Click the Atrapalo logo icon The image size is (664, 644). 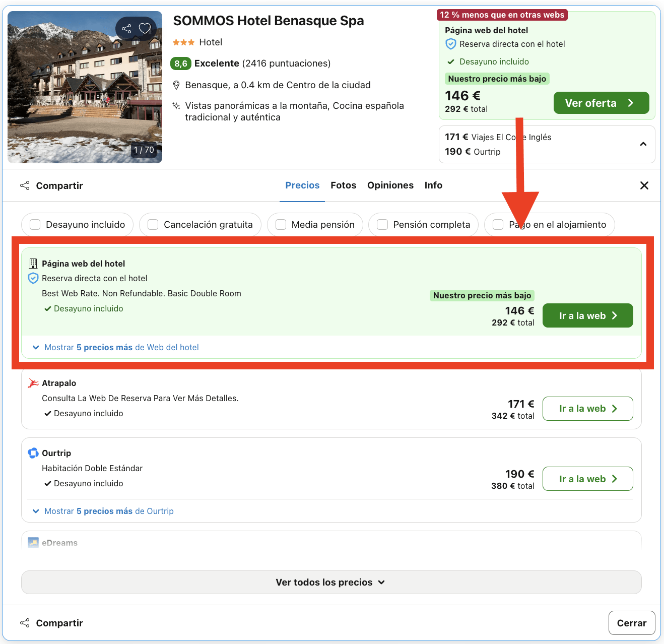coord(33,383)
